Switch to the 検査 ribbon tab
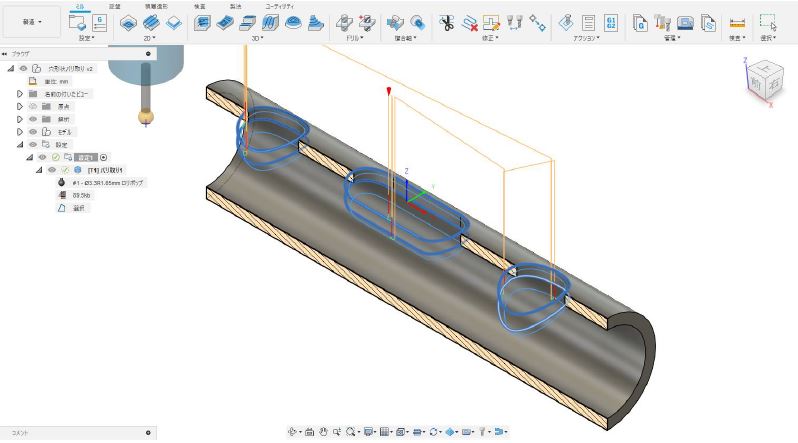The image size is (798, 443). coord(199,6)
